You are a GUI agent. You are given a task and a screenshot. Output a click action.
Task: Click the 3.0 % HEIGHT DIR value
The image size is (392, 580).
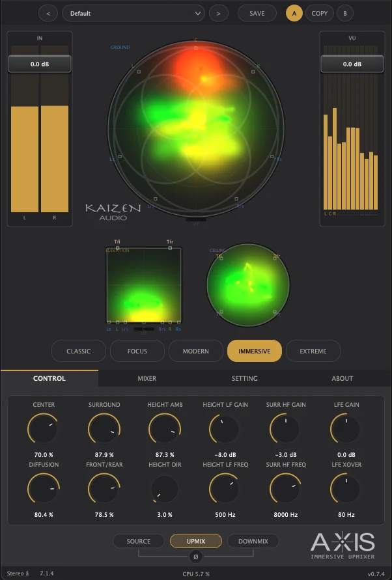click(165, 514)
